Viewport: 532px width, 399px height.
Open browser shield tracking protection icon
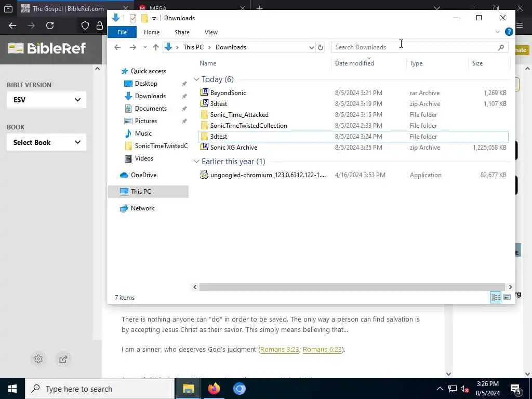[x=85, y=25]
